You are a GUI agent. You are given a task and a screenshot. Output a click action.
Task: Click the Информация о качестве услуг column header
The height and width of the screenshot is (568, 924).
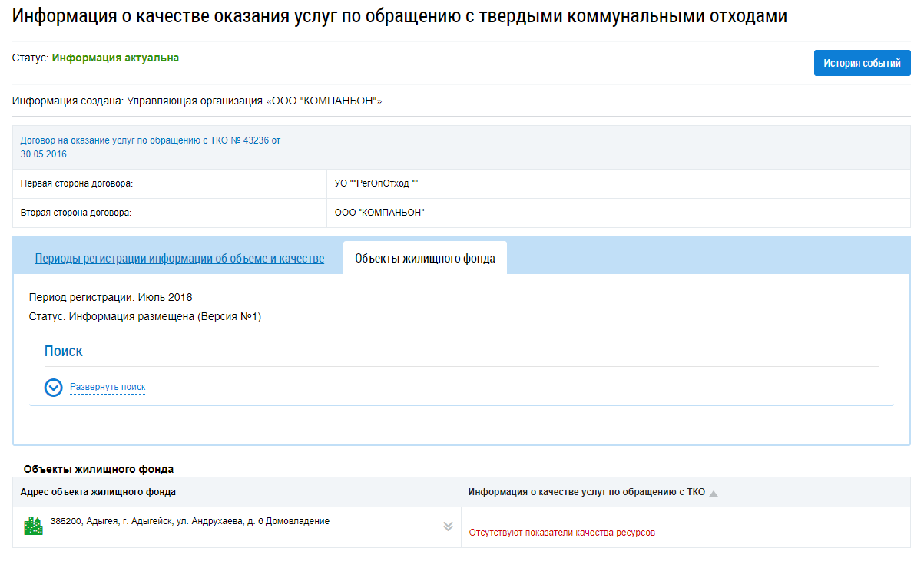tap(586, 492)
